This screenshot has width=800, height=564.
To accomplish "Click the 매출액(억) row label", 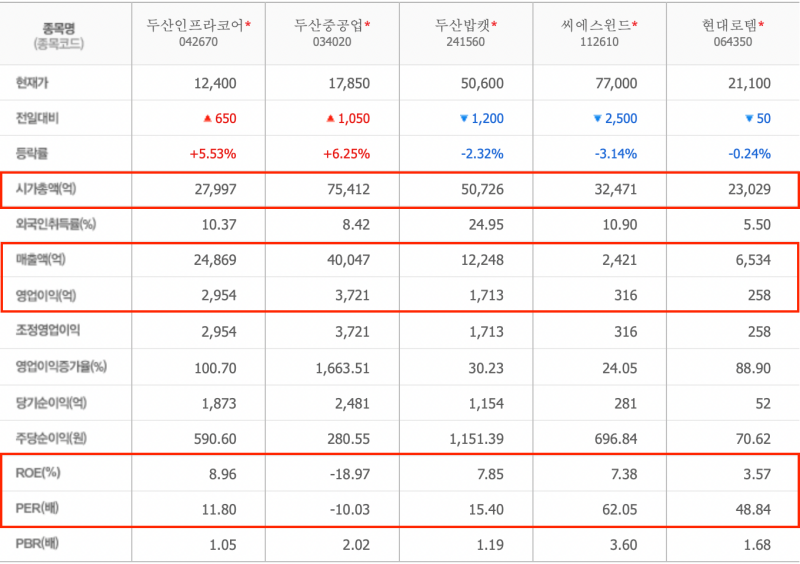I will [x=40, y=259].
